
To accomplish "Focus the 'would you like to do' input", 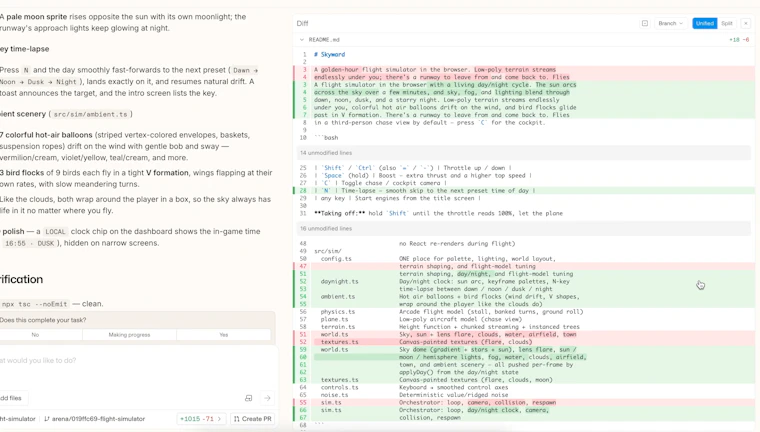I will pyautogui.click(x=136, y=361).
